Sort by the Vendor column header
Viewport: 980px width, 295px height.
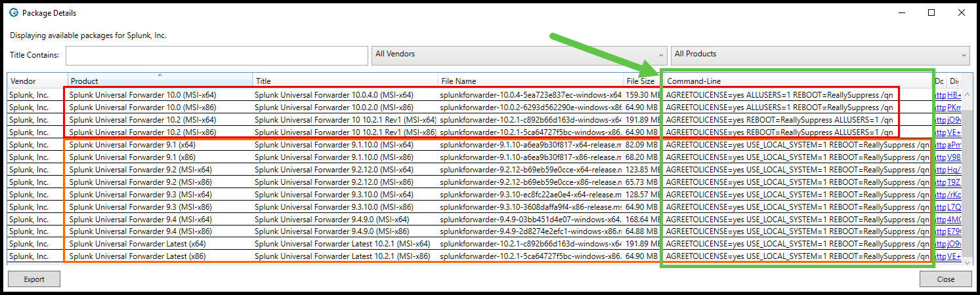(37, 81)
